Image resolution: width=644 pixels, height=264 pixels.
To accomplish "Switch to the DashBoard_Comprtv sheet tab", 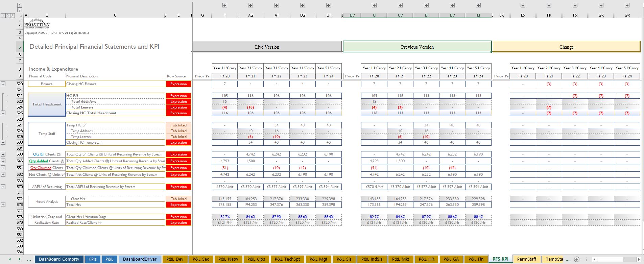I will (59, 259).
